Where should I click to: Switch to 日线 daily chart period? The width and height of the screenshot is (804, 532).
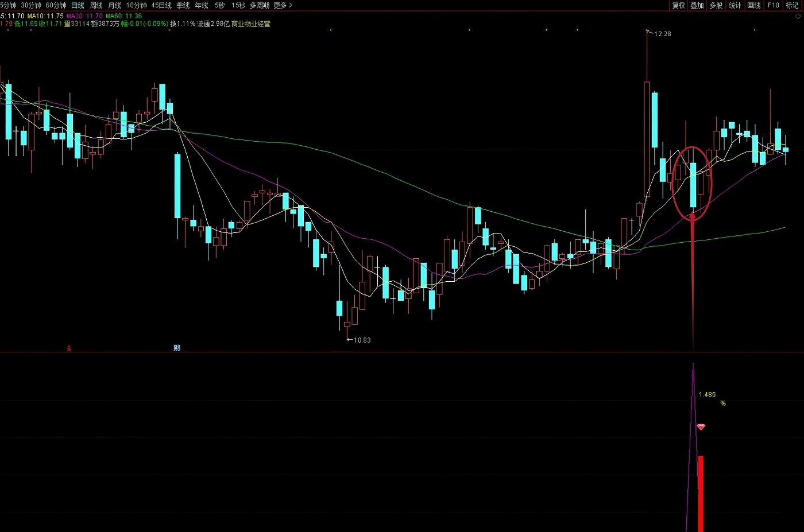[x=78, y=5]
